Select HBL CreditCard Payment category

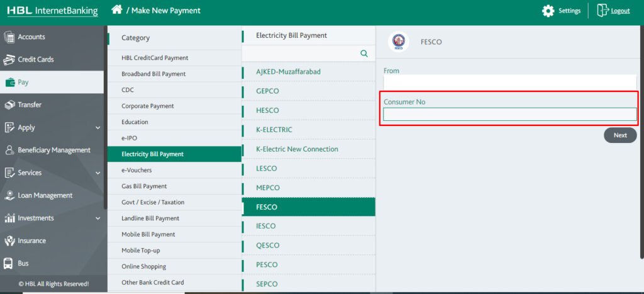(x=175, y=58)
